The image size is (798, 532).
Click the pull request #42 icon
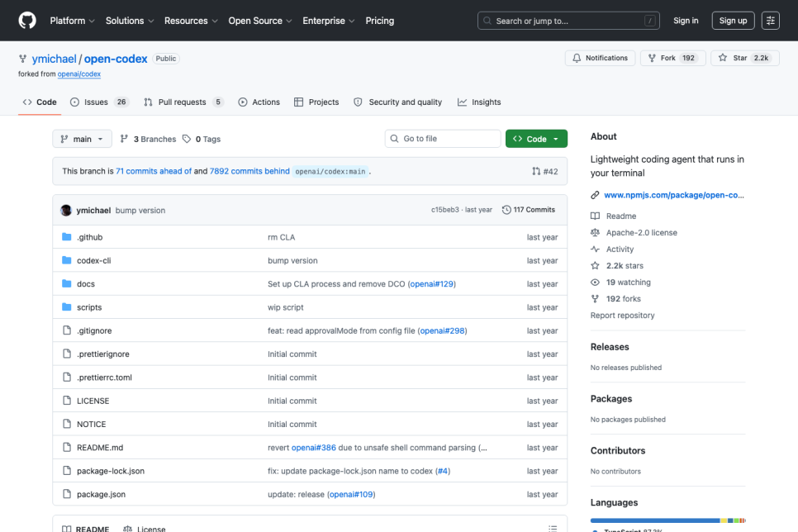[x=536, y=171]
